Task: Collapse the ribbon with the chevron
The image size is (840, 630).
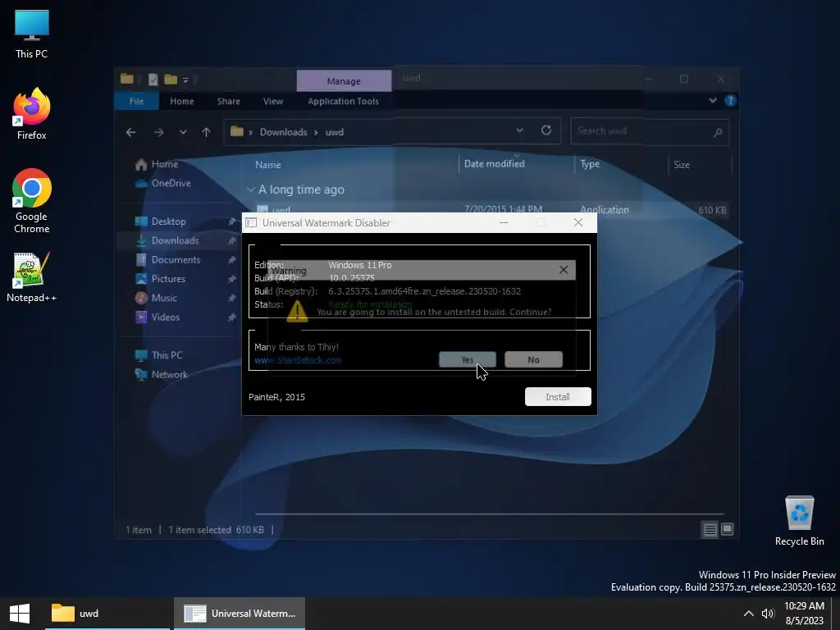Action: click(x=713, y=101)
